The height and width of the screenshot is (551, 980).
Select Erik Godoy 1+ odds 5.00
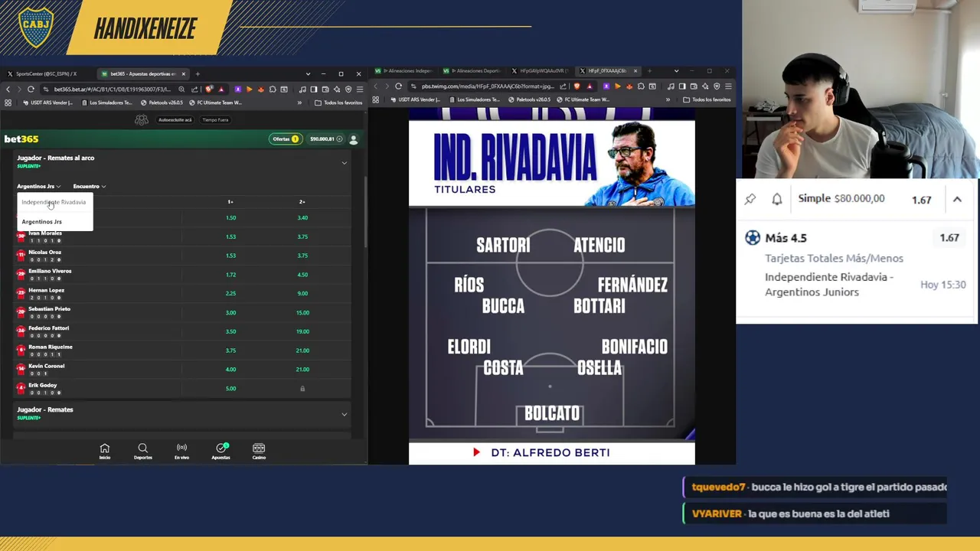230,388
